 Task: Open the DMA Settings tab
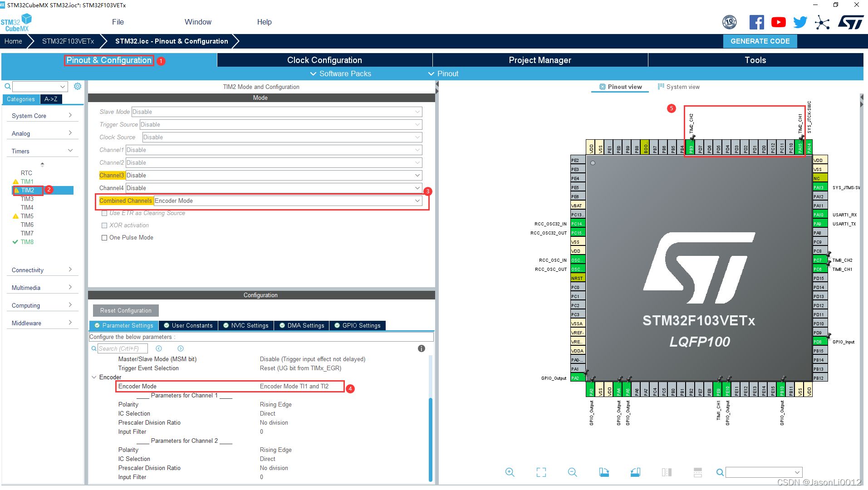(302, 325)
